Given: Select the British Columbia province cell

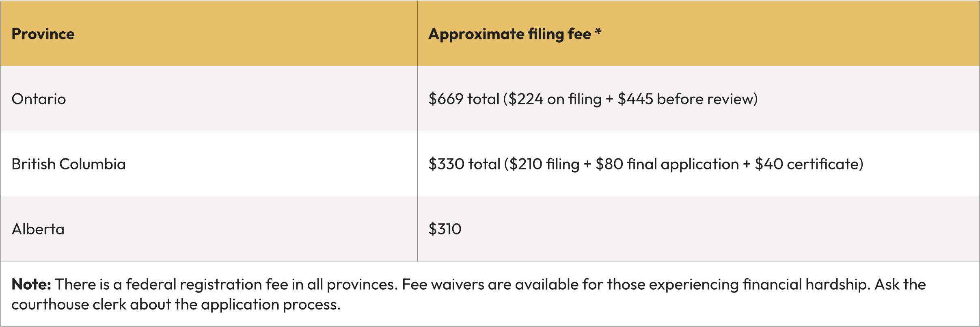Looking at the screenshot, I should (69, 164).
